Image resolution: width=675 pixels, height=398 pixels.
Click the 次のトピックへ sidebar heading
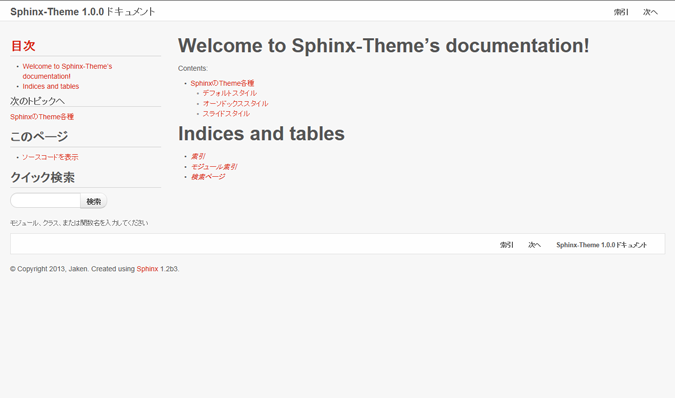[x=37, y=101]
